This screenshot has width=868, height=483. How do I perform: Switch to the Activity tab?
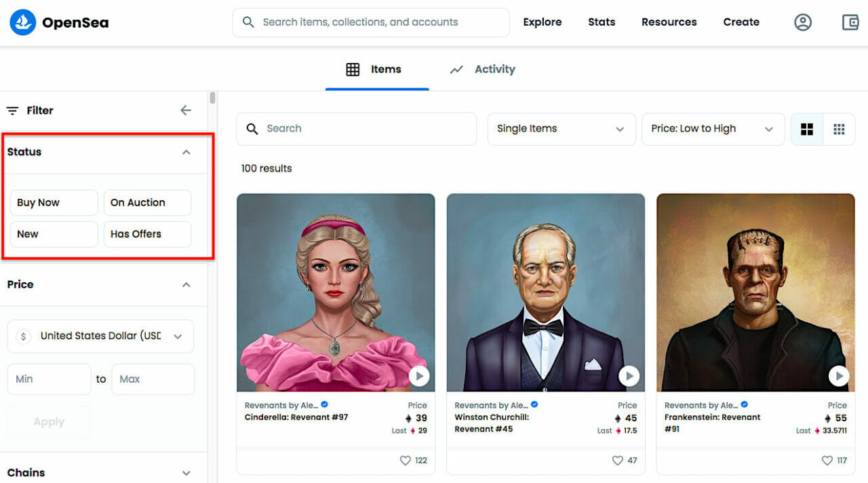click(483, 69)
